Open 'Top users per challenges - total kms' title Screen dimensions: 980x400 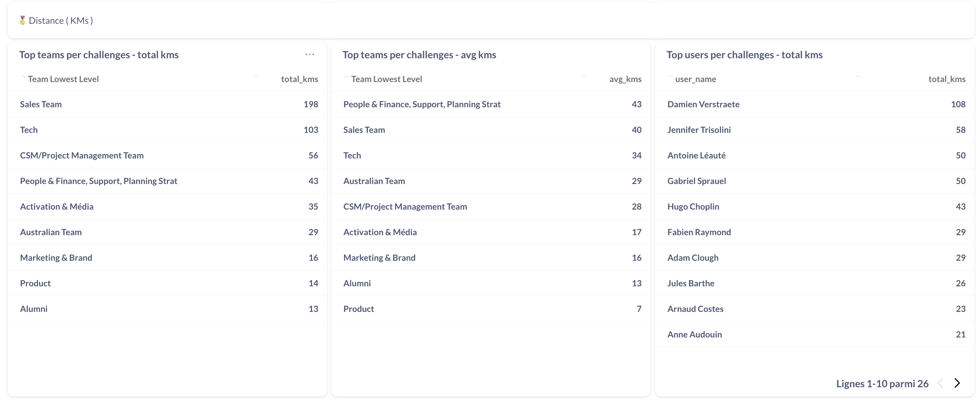click(744, 55)
